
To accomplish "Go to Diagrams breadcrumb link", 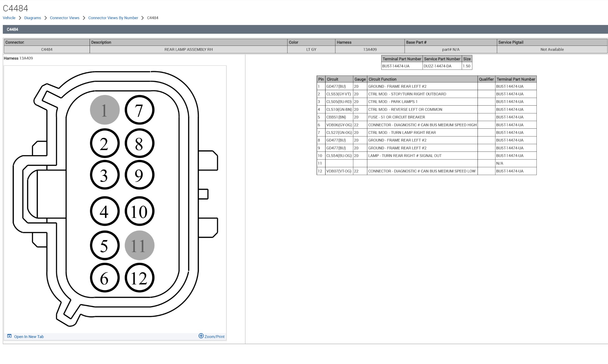I will 33,18.
